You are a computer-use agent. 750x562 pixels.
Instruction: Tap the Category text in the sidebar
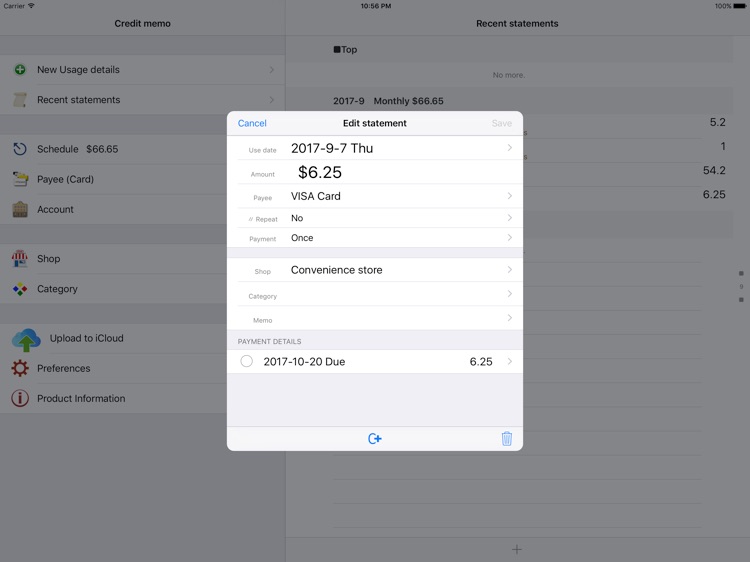pyautogui.click(x=57, y=289)
